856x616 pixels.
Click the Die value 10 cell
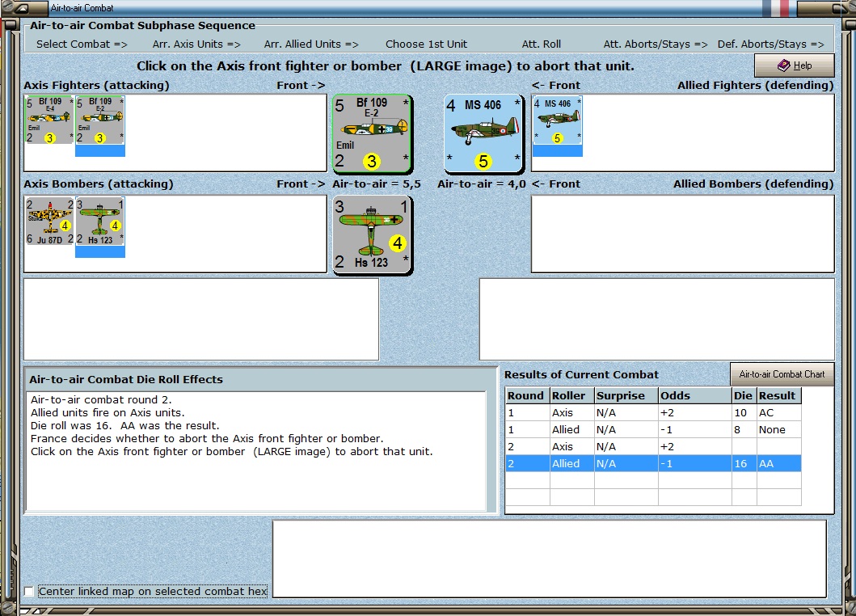(x=744, y=413)
